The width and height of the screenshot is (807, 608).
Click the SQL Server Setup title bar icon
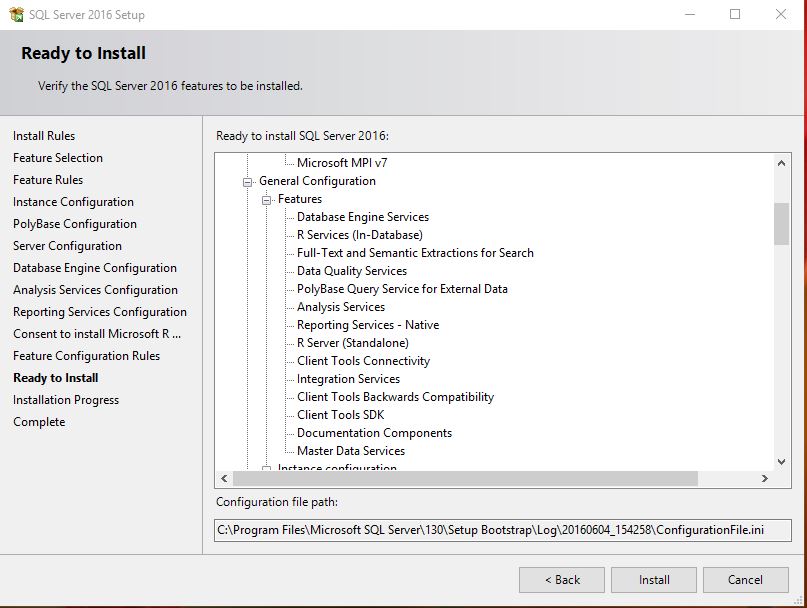tap(16, 15)
